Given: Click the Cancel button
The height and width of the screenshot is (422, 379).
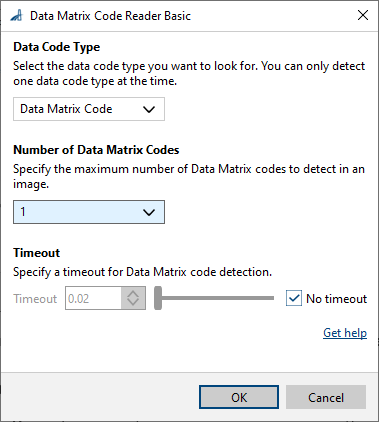Looking at the screenshot, I should [326, 397].
